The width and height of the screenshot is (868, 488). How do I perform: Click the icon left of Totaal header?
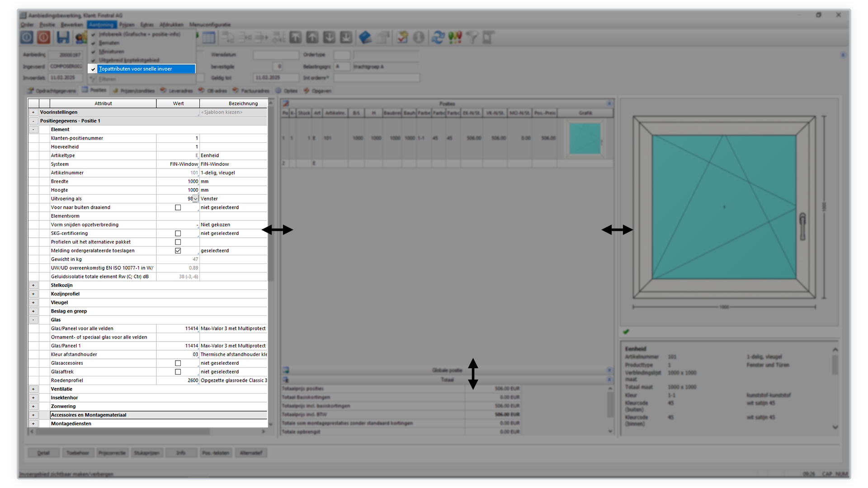286,380
